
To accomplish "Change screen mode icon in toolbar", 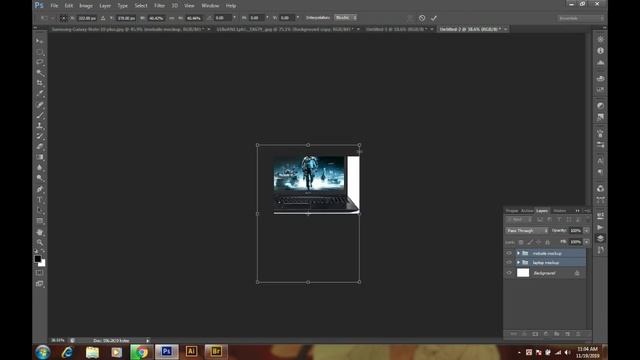I will (x=40, y=284).
